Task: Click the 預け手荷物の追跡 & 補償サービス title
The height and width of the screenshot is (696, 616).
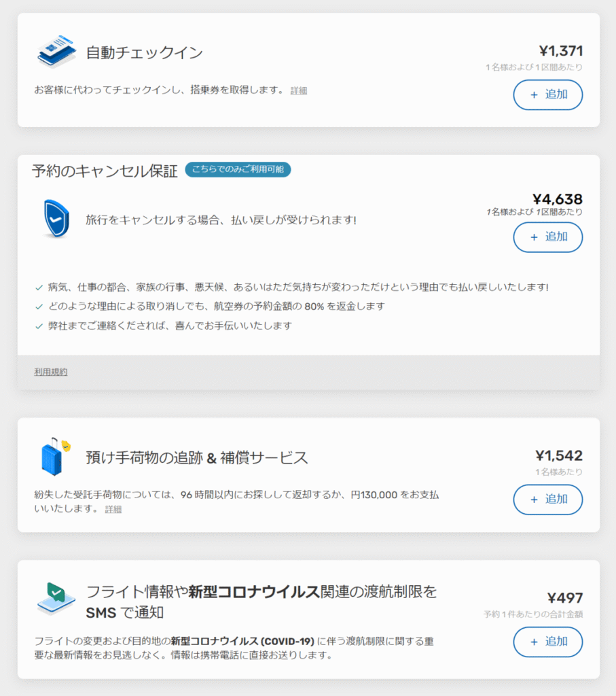Action: pyautogui.click(x=196, y=457)
